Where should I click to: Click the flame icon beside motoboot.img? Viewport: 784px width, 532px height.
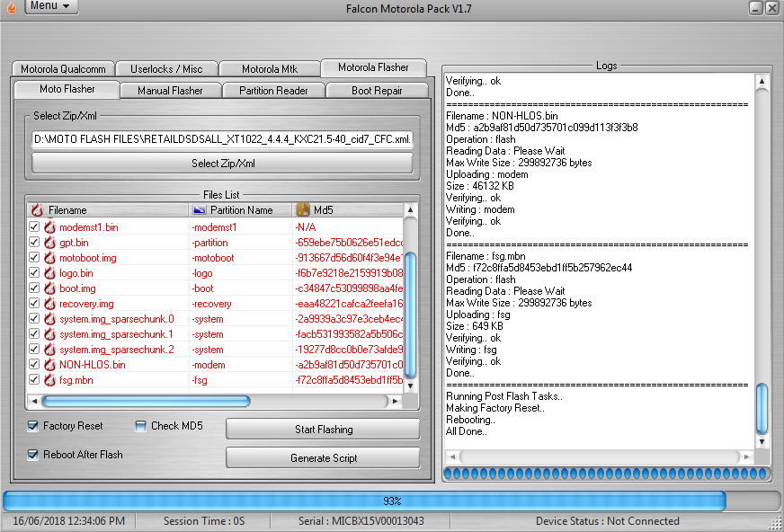(49, 258)
